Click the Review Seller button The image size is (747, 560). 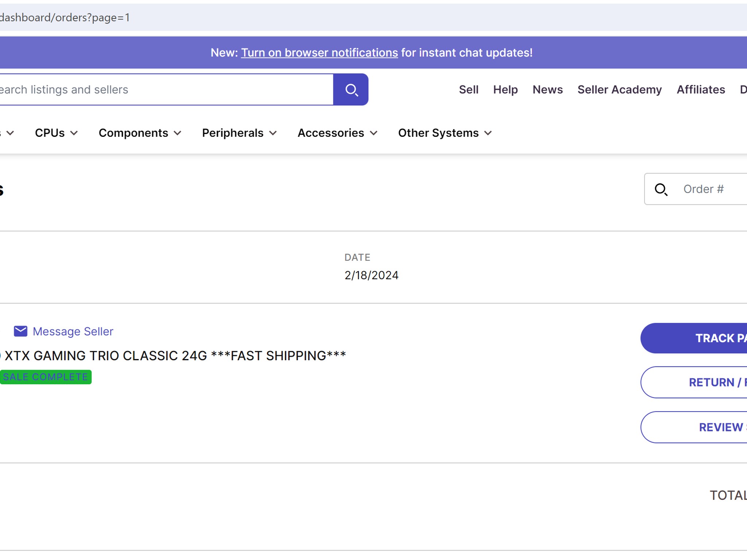[694, 427]
